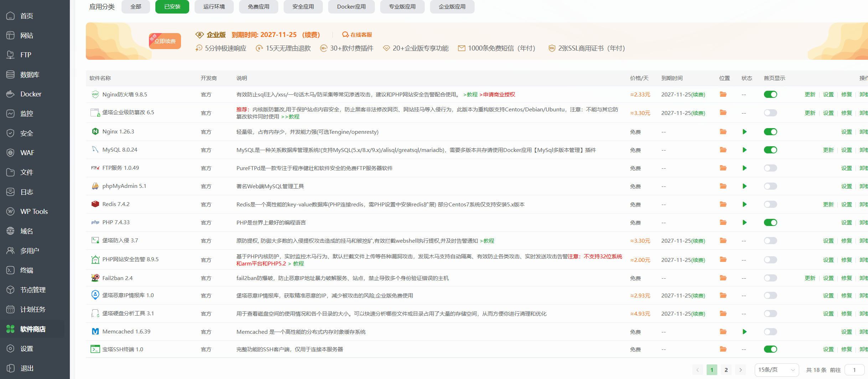This screenshot has width=868, height=379.
Task: Enable homepage display for FTP服务 1.0.49
Action: tap(770, 168)
